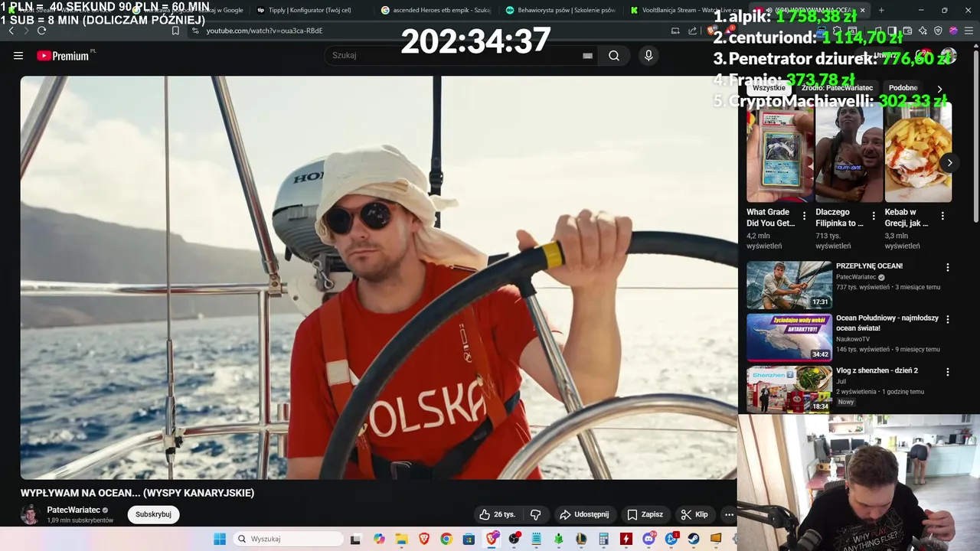The height and width of the screenshot is (551, 980).
Task: Switch to 'Behawiorysta psów' browser tab
Action: point(561,11)
